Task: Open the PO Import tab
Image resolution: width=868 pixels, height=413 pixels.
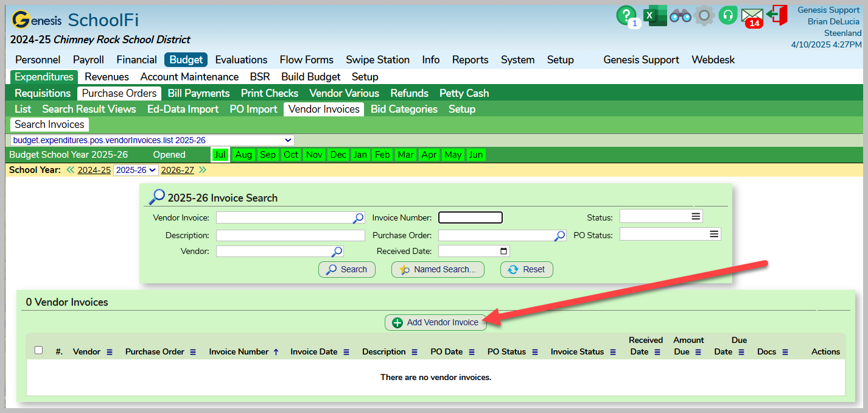Action: (x=253, y=109)
